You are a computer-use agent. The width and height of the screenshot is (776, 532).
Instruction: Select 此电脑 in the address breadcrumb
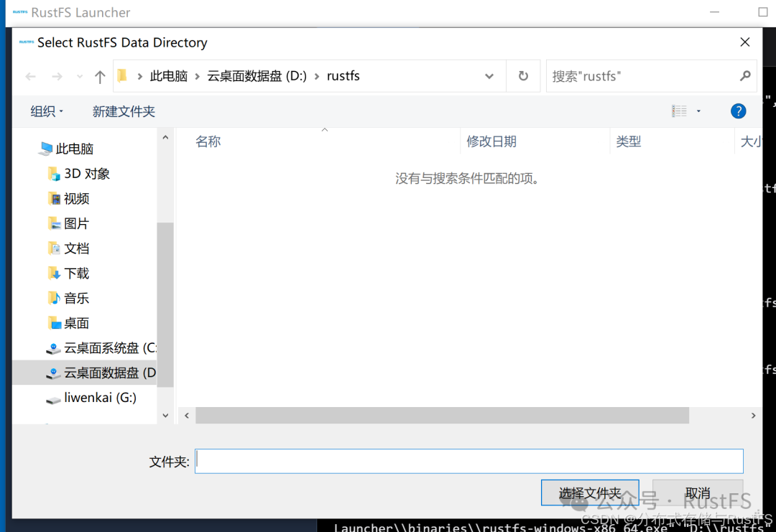point(169,76)
